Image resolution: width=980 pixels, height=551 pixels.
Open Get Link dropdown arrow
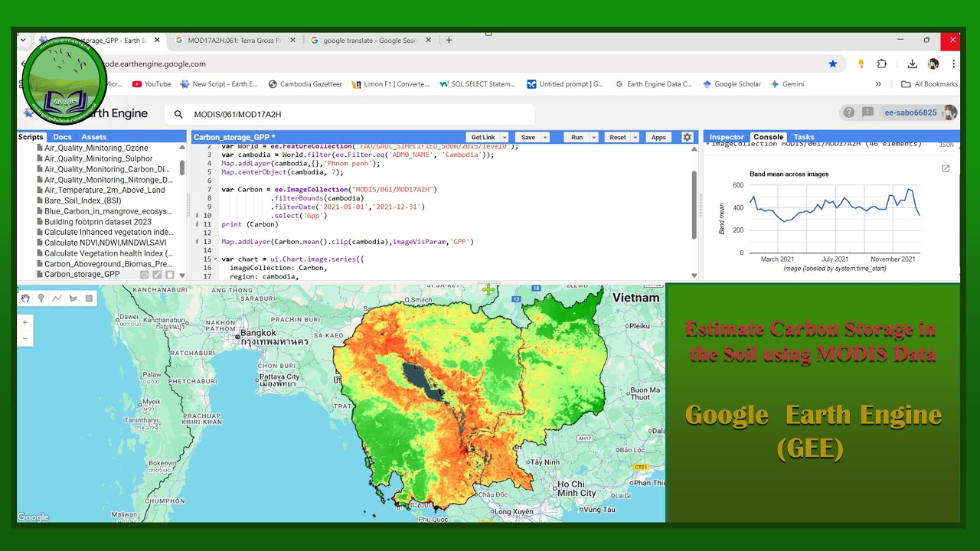click(504, 137)
